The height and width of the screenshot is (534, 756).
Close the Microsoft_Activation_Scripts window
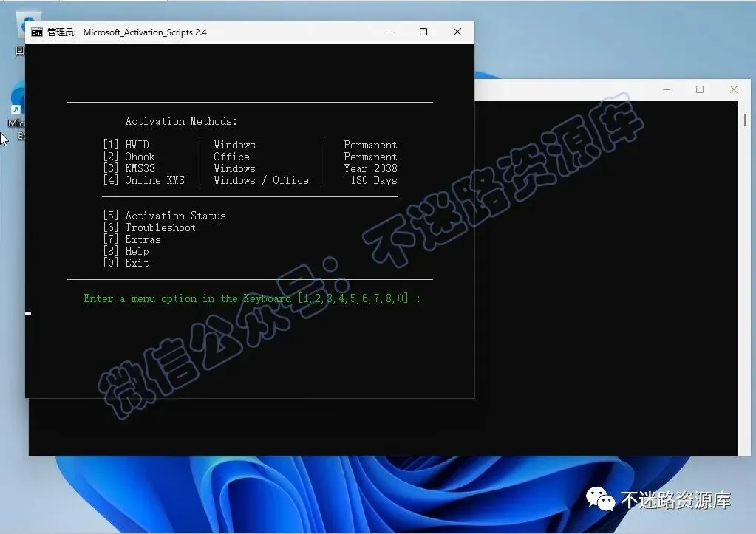457,32
